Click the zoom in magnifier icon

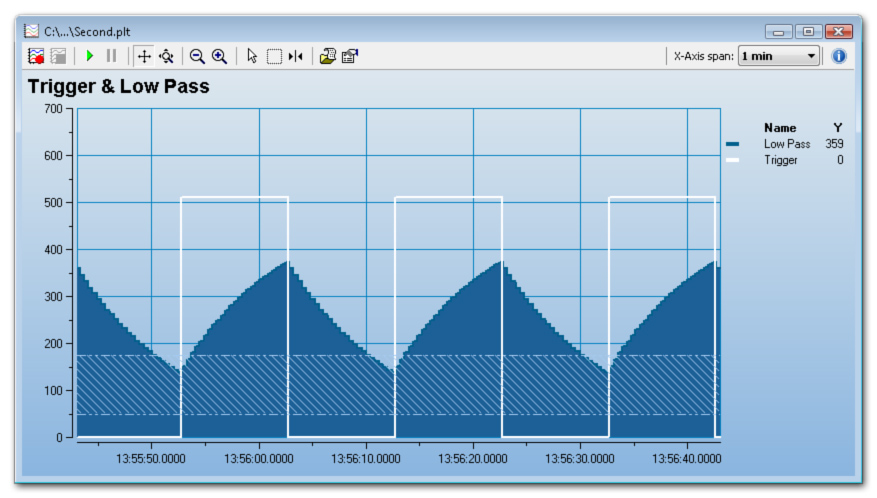219,56
